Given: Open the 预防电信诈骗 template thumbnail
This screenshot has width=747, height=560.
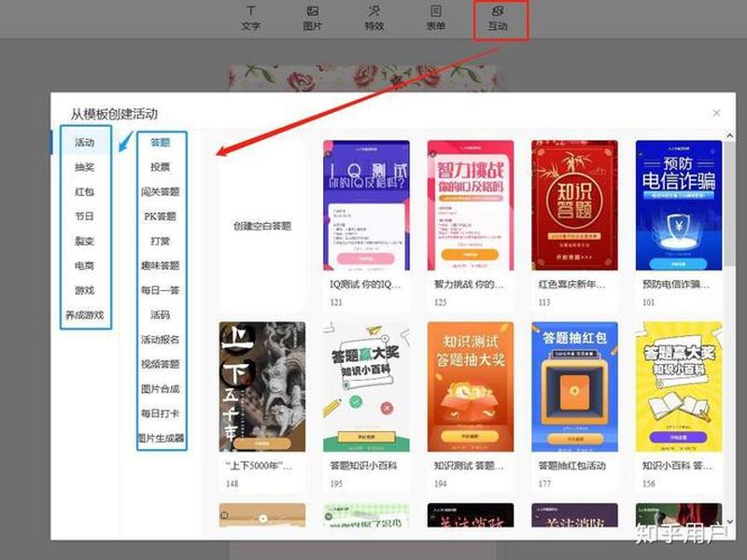Looking at the screenshot, I should click(679, 205).
